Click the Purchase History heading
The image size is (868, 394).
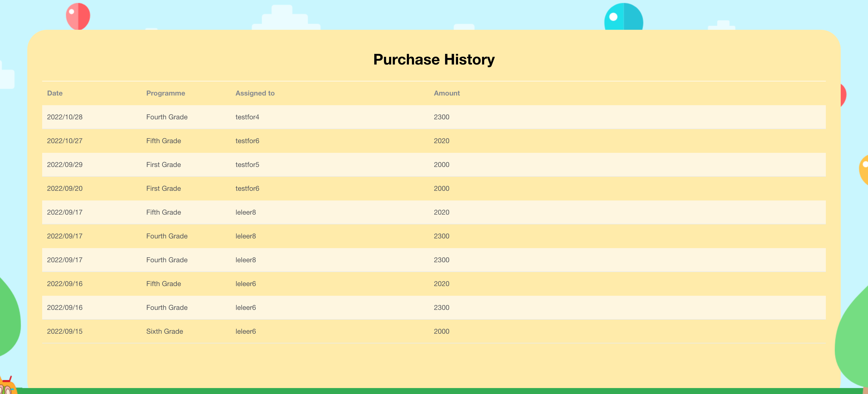[434, 59]
